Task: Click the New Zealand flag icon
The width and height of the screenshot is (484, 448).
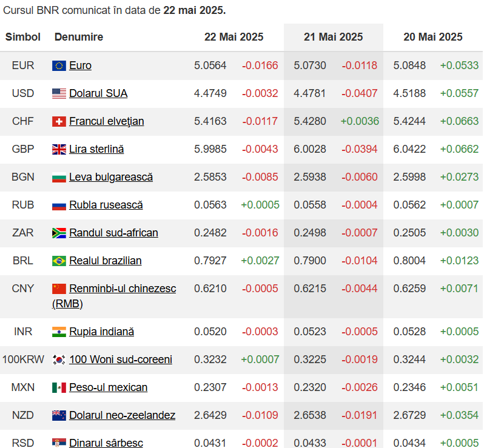Action: (x=59, y=415)
